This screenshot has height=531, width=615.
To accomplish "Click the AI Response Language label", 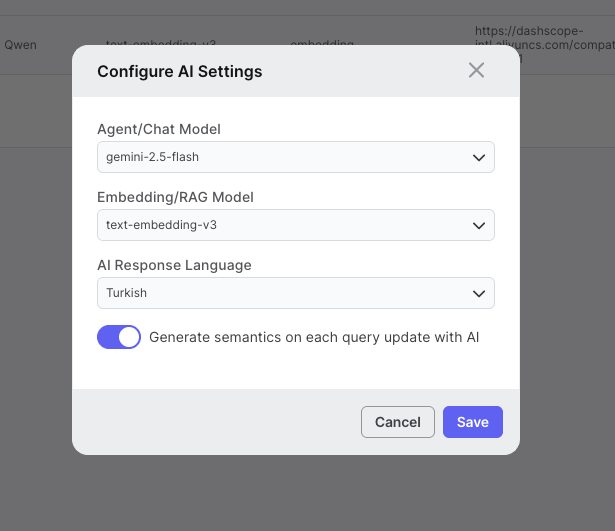I will [174, 265].
